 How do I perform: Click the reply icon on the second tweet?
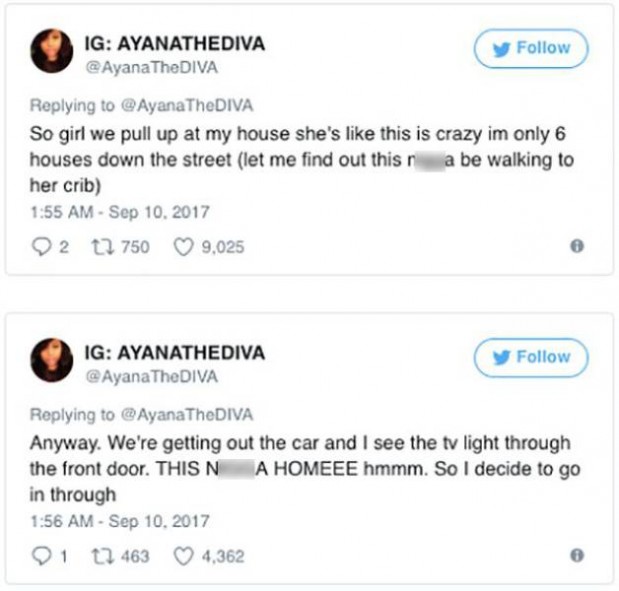point(41,556)
